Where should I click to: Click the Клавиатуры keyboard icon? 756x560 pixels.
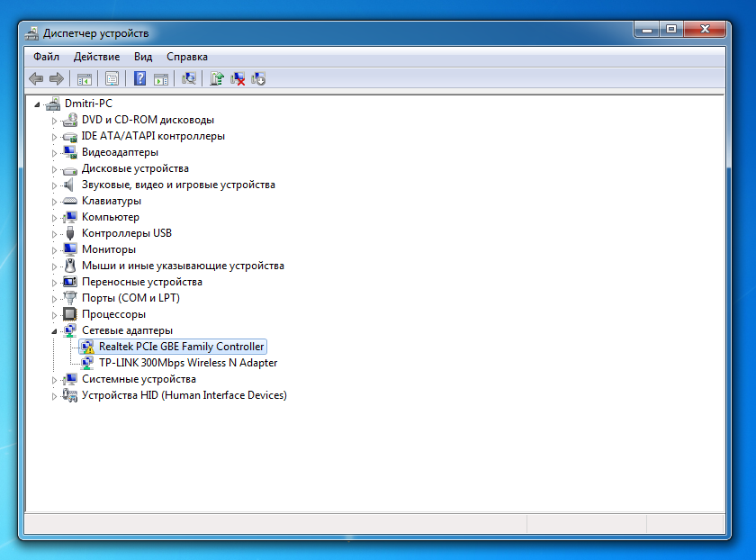coord(70,201)
